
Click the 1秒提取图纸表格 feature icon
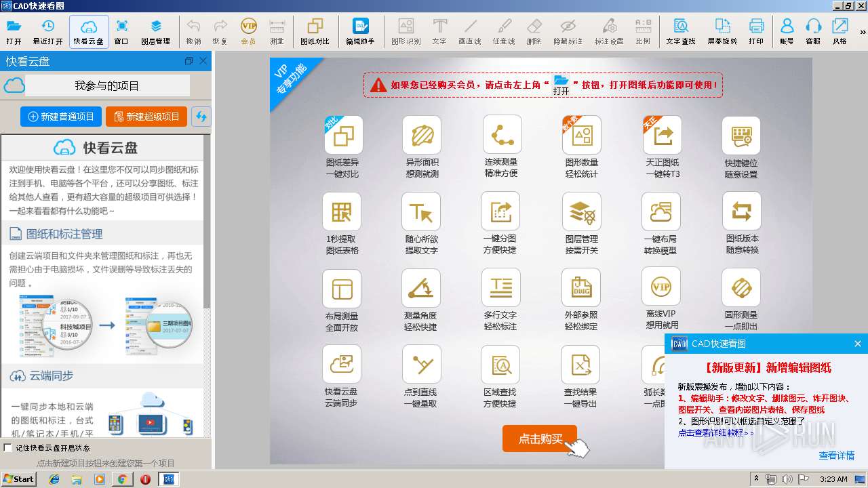342,211
